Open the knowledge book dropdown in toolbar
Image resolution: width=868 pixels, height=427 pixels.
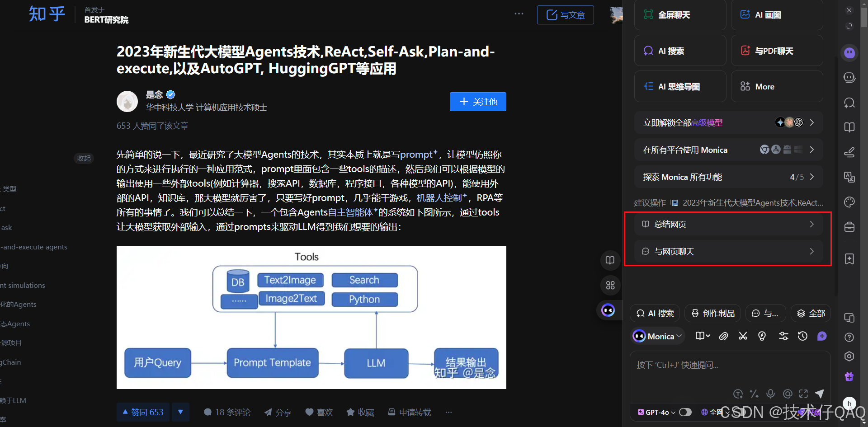click(x=703, y=336)
